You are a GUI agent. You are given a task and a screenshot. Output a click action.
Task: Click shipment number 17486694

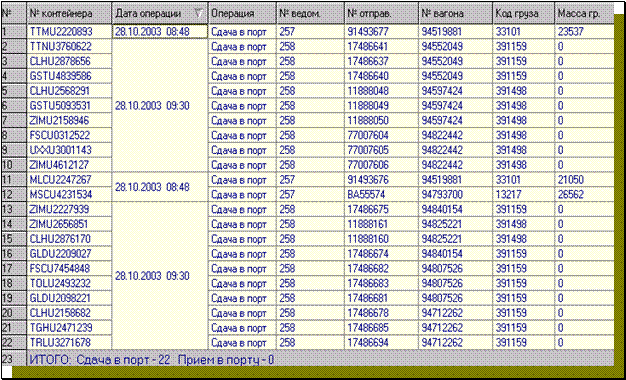click(x=368, y=342)
